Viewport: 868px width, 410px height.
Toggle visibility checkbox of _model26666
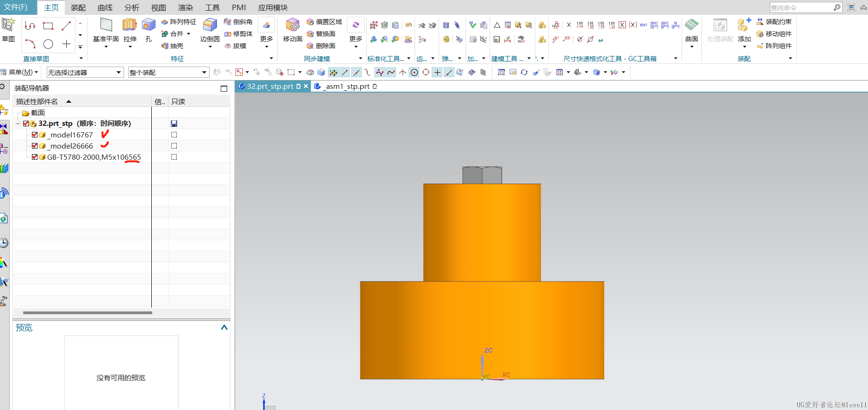point(35,146)
